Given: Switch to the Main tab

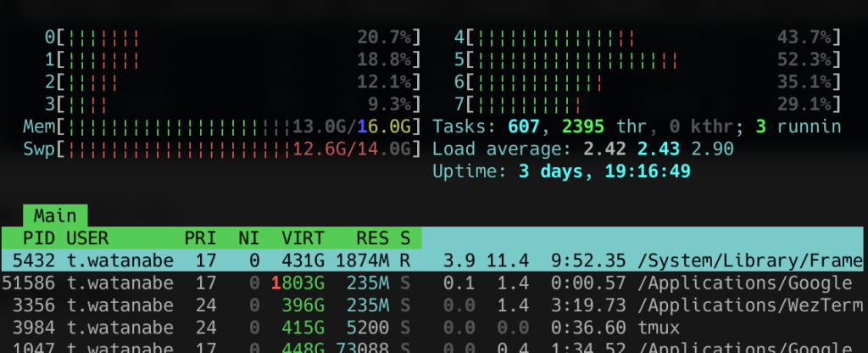Looking at the screenshot, I should [x=55, y=216].
